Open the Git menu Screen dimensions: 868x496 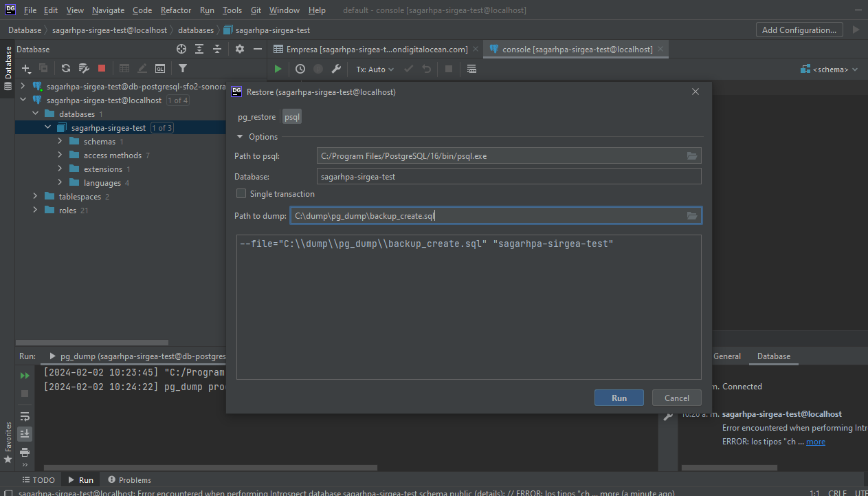(x=256, y=10)
